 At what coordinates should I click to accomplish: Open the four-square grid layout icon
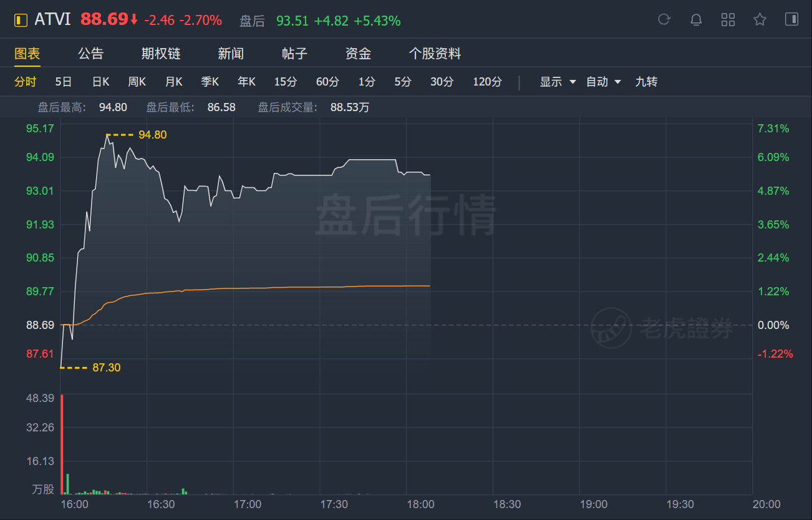point(728,19)
